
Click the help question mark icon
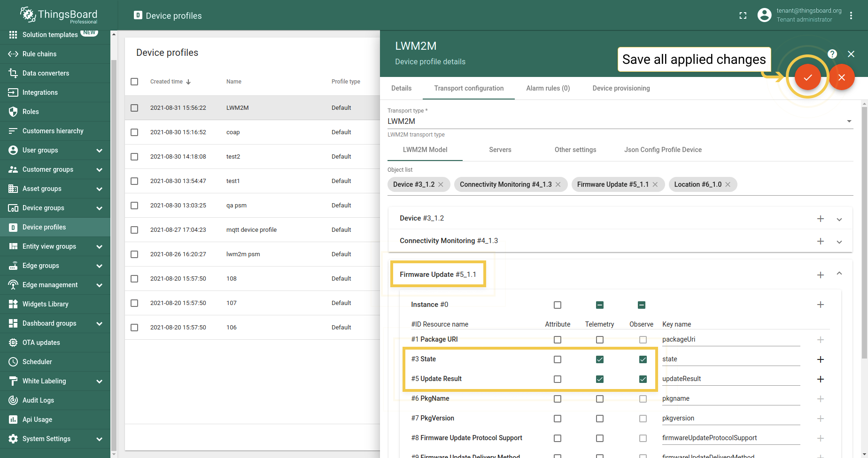(x=832, y=54)
